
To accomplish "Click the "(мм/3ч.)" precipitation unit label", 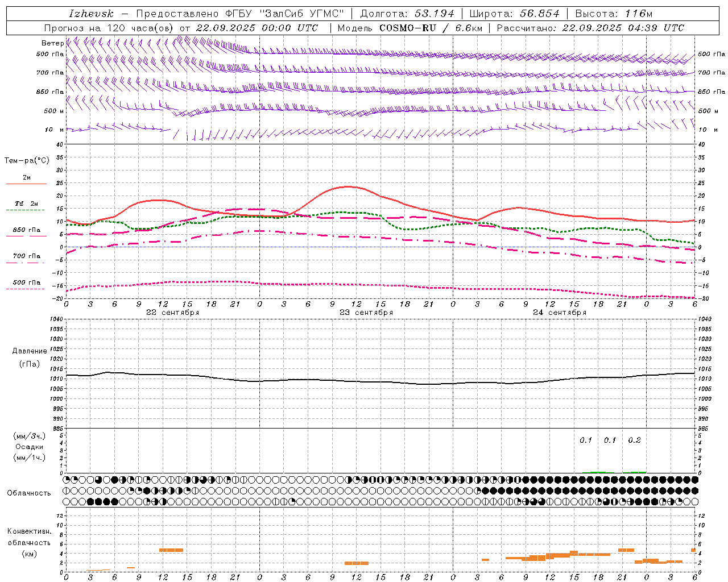I will point(30,436).
